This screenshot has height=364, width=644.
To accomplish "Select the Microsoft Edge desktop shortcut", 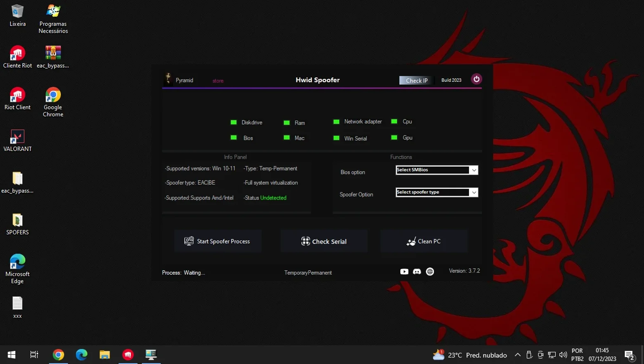I will tap(17, 269).
